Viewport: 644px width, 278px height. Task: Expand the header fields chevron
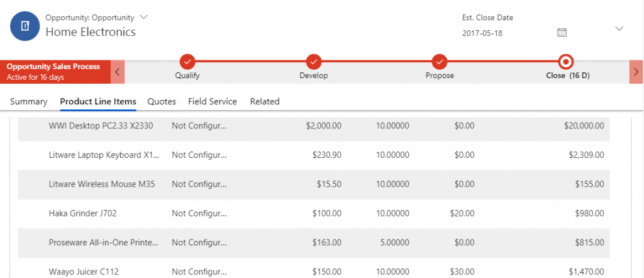point(619,28)
